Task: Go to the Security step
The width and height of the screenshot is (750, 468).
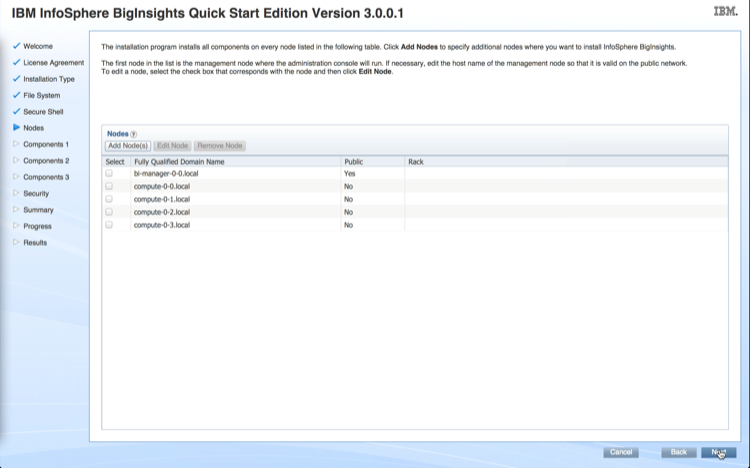Action: point(36,193)
